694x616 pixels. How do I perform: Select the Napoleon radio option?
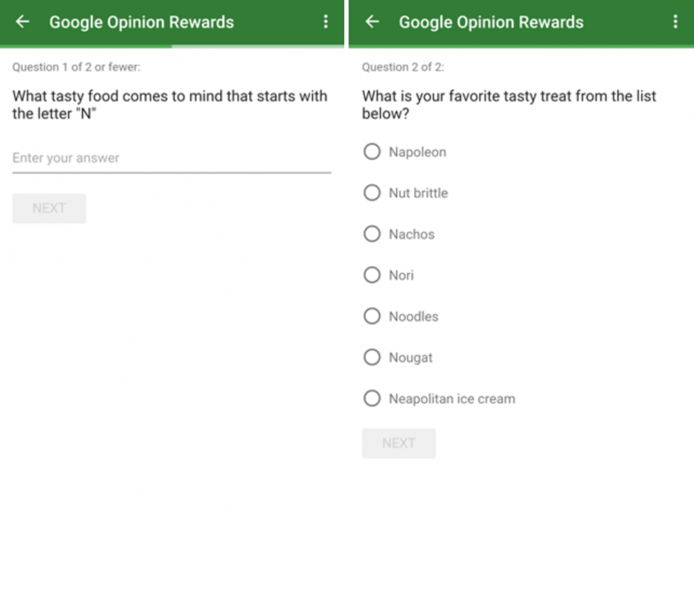click(x=372, y=152)
